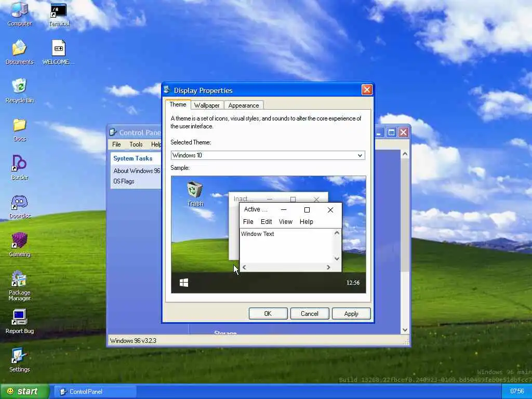Click the start button smiley icon
532x399 pixels.
10,391
